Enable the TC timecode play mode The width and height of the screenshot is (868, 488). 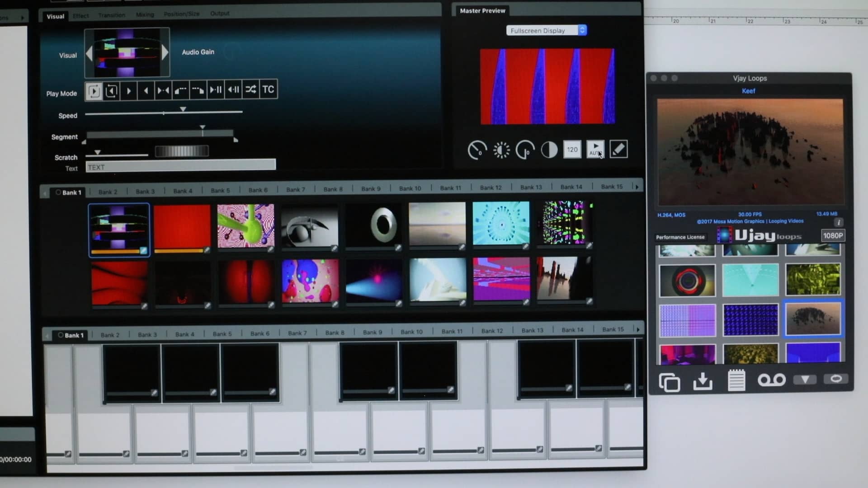pyautogui.click(x=267, y=90)
